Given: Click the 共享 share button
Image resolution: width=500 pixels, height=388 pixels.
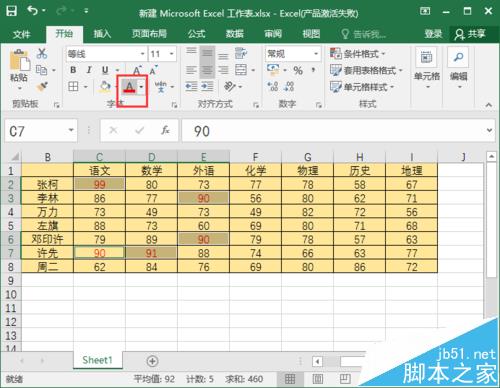Looking at the screenshot, I should 470,34.
